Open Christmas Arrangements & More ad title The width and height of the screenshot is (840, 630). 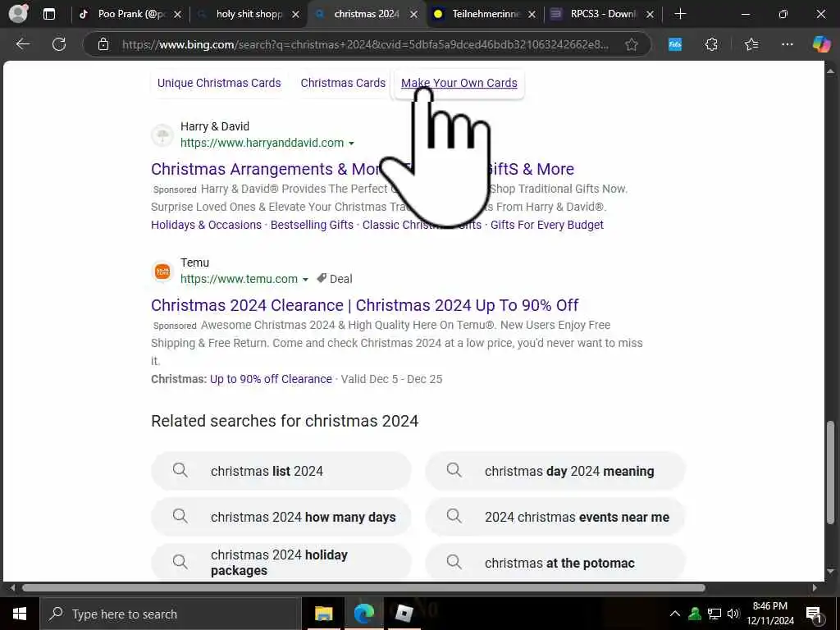362,169
